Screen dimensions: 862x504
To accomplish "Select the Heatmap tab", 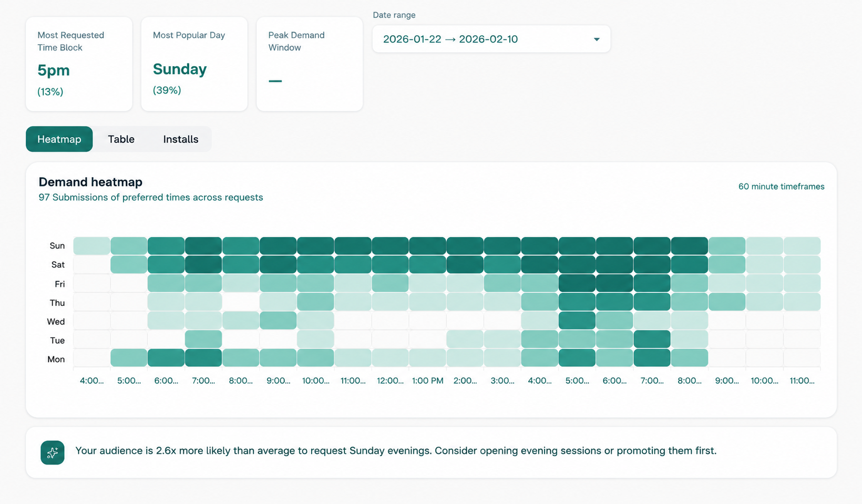I will 59,139.
